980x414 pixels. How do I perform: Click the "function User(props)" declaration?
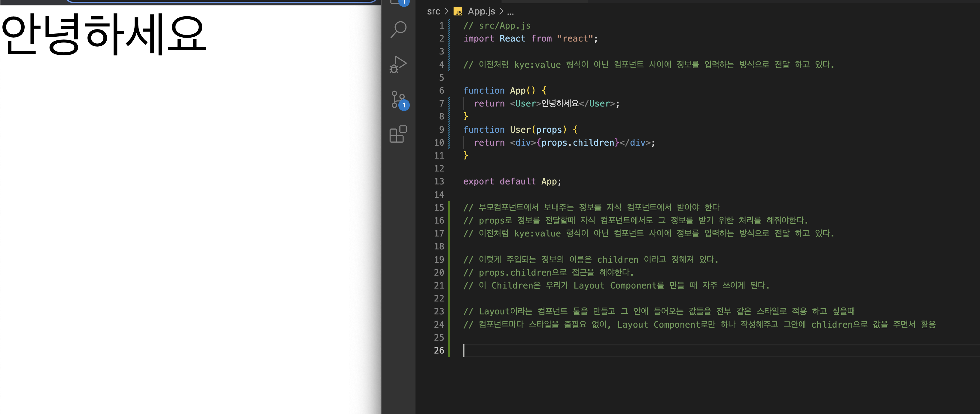[x=515, y=130]
